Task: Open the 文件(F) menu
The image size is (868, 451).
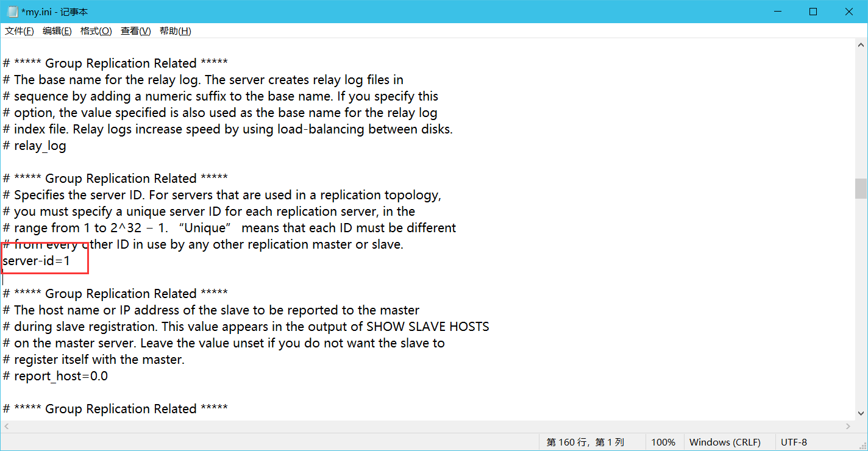Action: 20,31
